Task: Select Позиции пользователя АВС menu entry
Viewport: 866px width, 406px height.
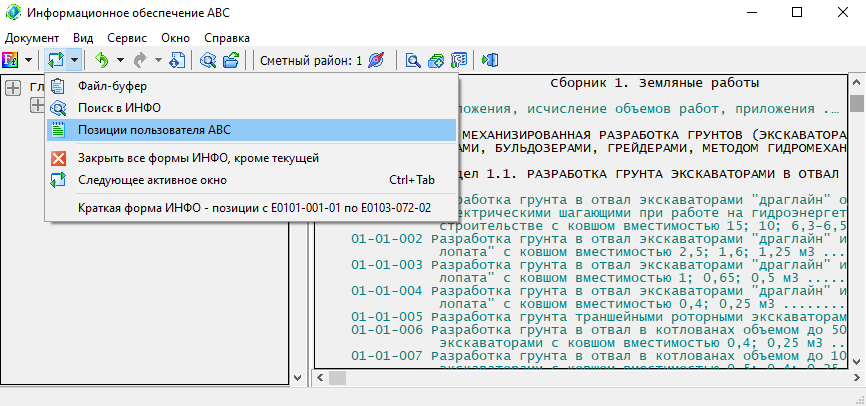Action: tap(251, 130)
